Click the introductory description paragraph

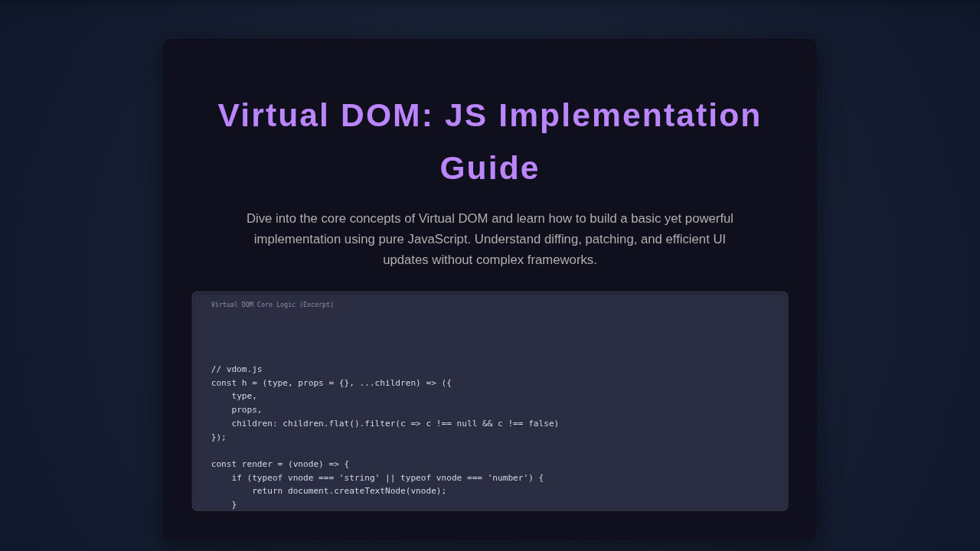[x=489, y=239]
